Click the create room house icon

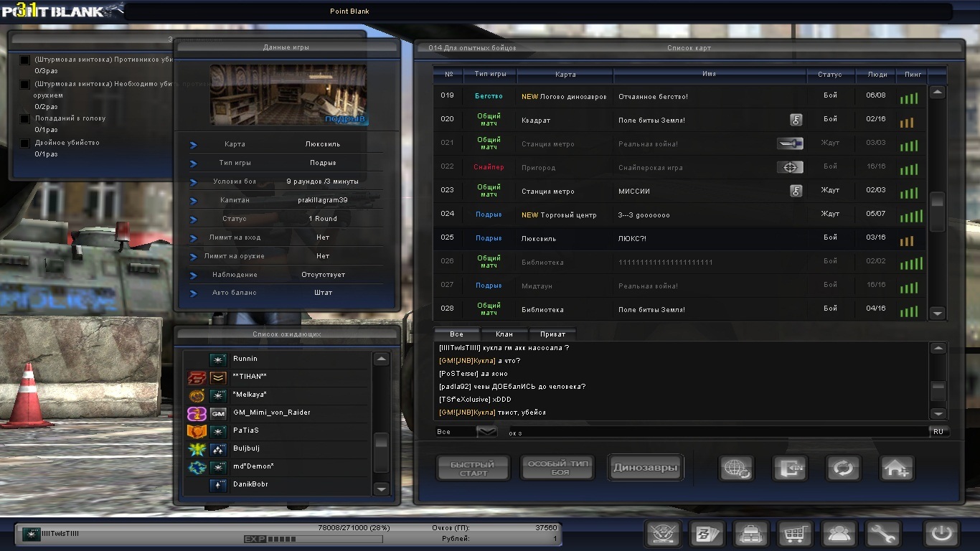coord(897,468)
